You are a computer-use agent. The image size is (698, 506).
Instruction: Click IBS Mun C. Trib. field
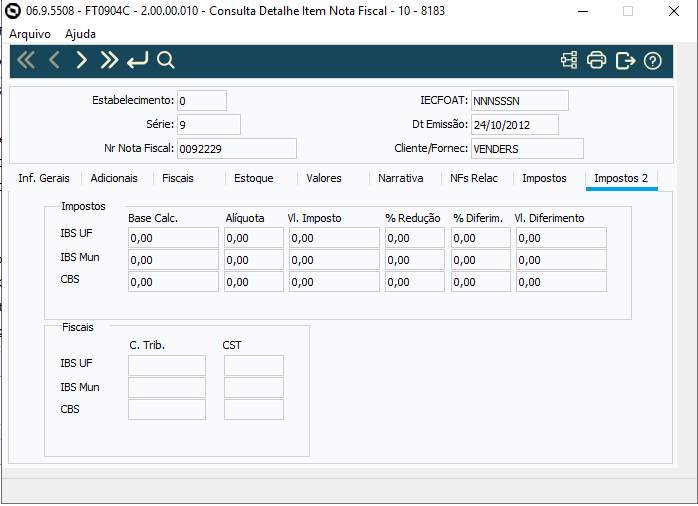click(x=167, y=387)
